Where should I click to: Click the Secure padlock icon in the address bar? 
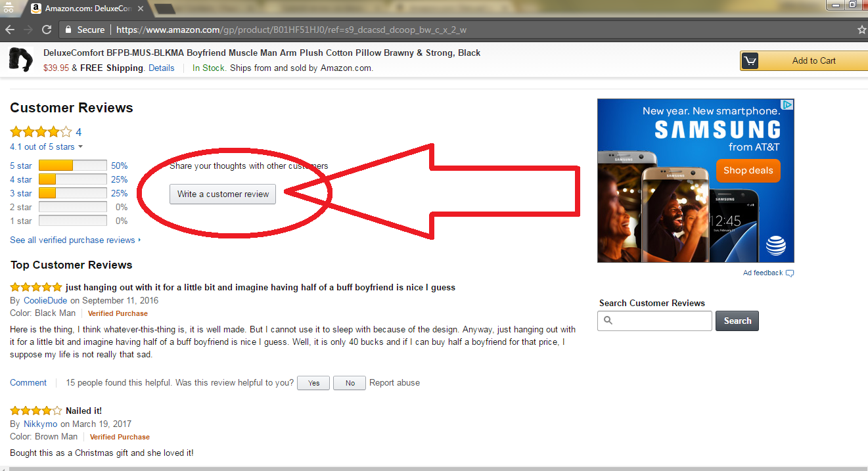click(68, 30)
